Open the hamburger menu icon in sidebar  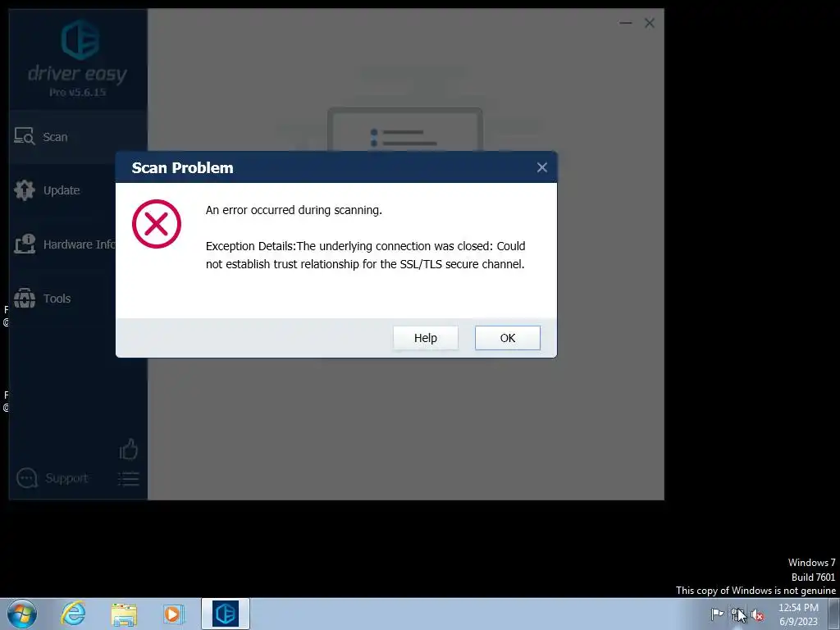pyautogui.click(x=128, y=478)
